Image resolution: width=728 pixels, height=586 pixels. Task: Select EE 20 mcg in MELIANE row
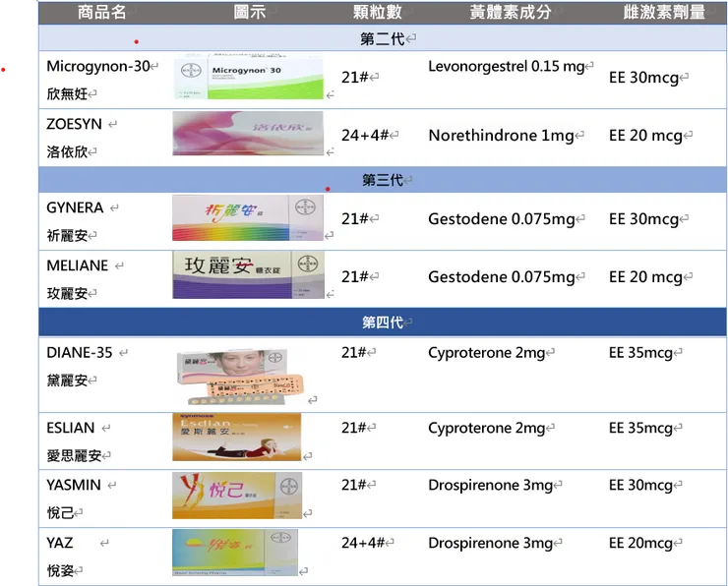(x=645, y=277)
